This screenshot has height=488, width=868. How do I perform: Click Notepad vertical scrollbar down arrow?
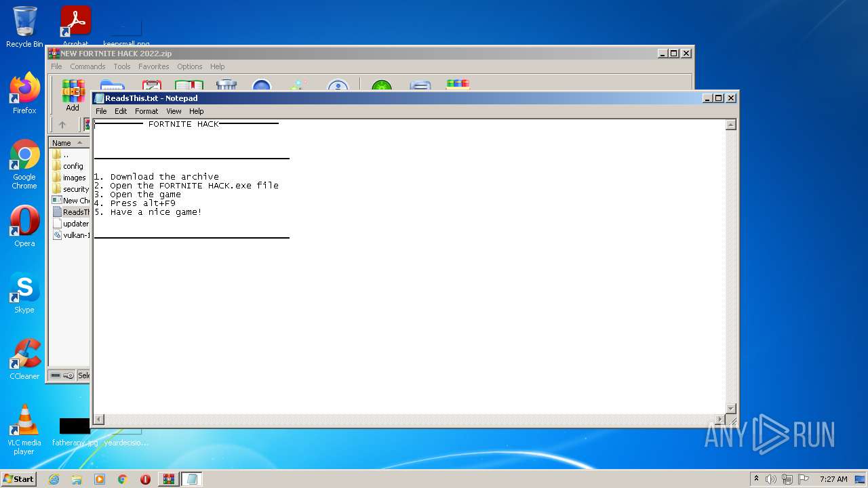pos(730,408)
